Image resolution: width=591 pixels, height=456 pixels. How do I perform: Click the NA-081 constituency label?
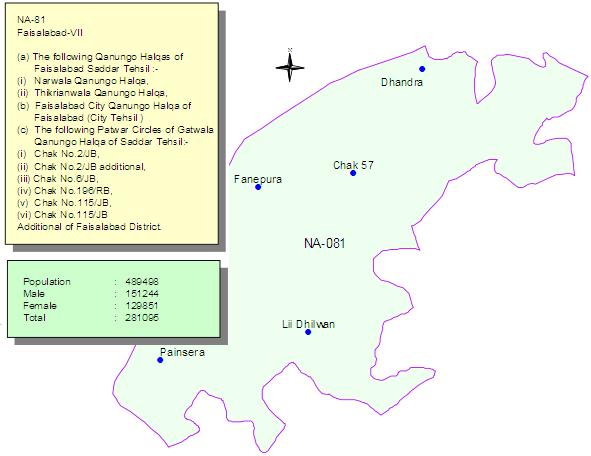(x=325, y=243)
